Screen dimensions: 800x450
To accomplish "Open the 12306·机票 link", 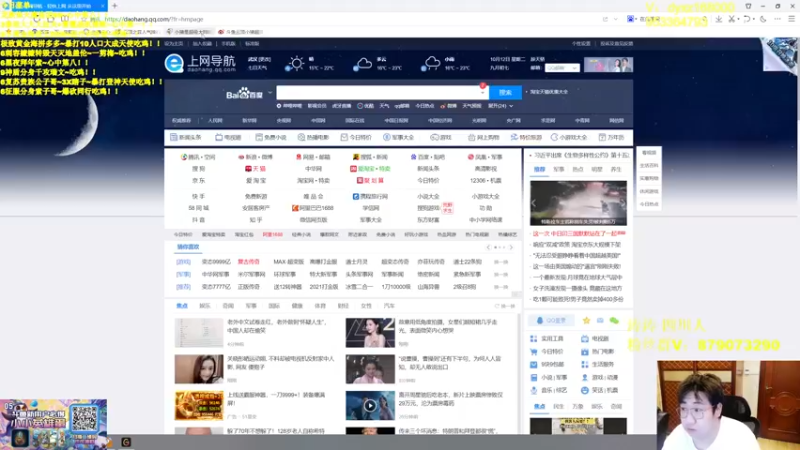I will coord(485,181).
